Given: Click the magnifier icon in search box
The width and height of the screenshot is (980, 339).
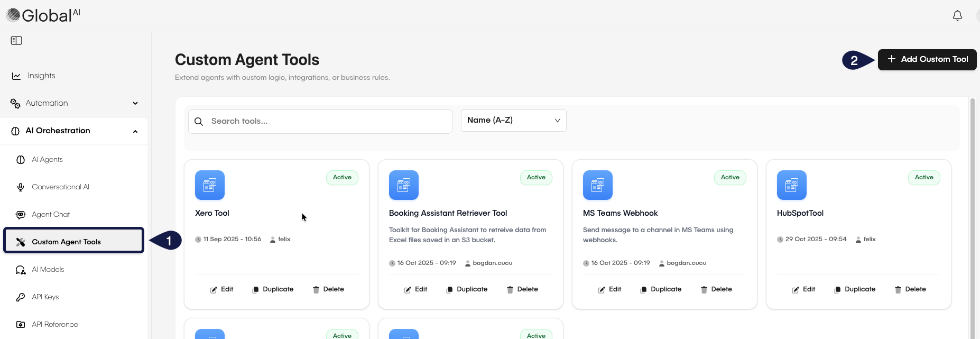Looking at the screenshot, I should coord(199,122).
